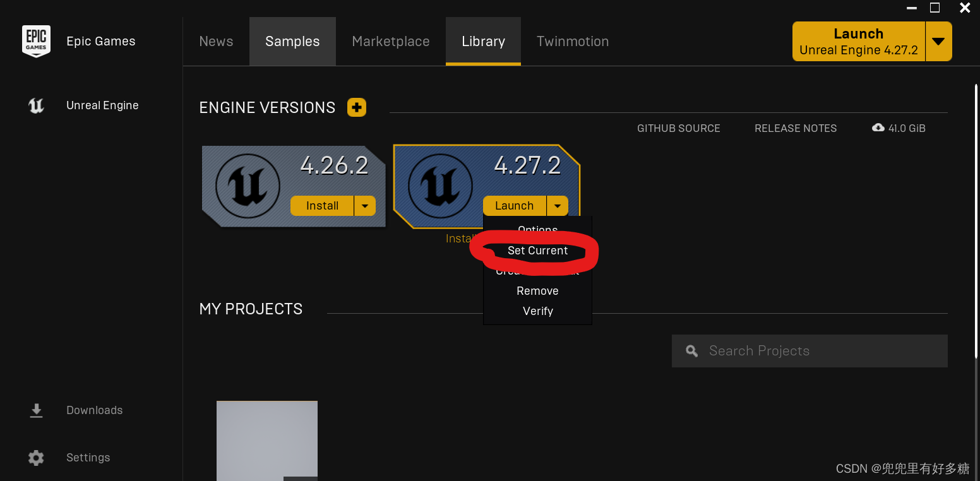Click the 4.27.2 version number text

(527, 165)
